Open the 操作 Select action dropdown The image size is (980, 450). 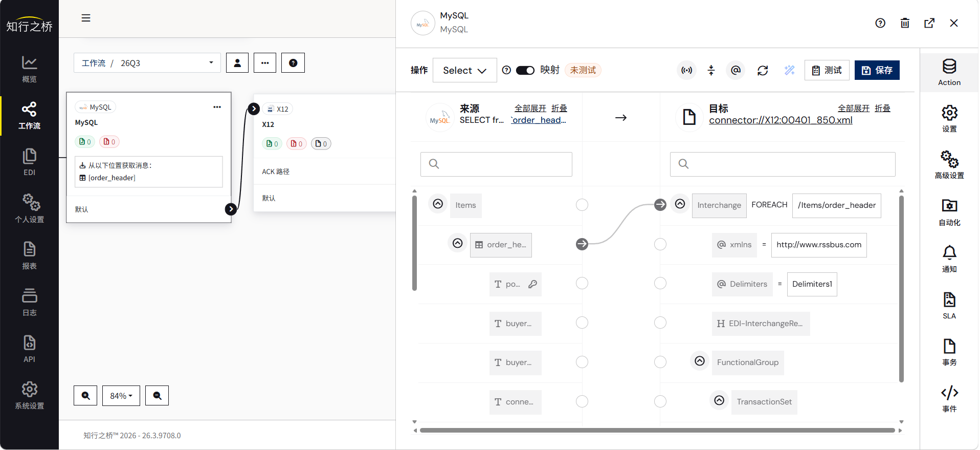[x=465, y=70]
